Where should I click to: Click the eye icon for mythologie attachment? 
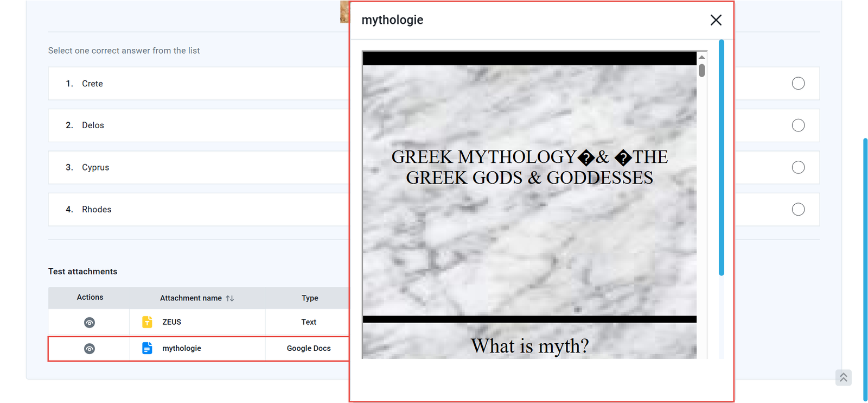pos(90,349)
